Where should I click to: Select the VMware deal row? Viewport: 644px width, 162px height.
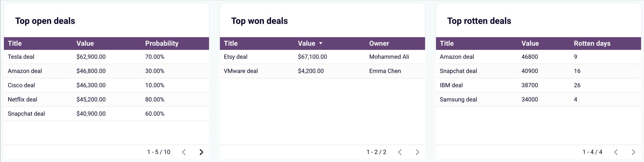coord(241,71)
